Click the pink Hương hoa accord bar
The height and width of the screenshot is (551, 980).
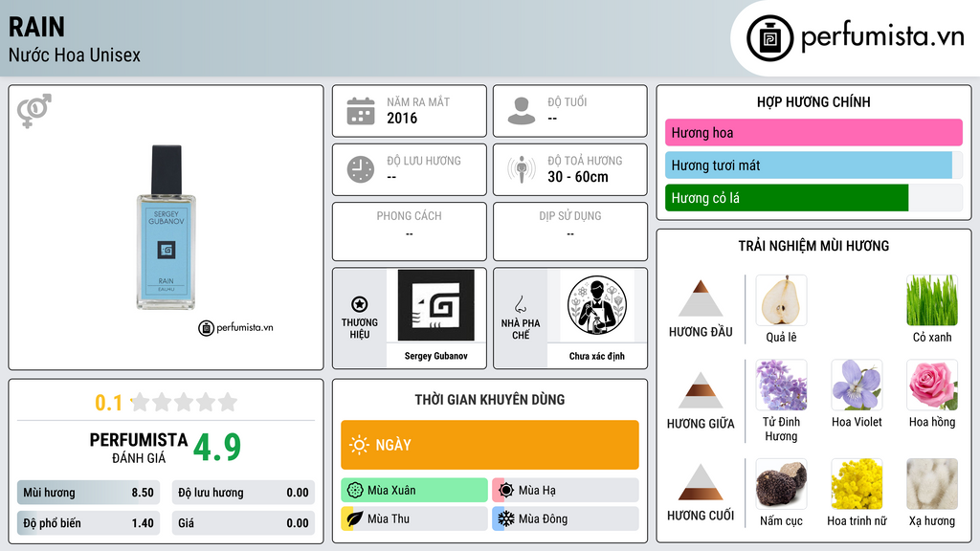[x=813, y=132]
